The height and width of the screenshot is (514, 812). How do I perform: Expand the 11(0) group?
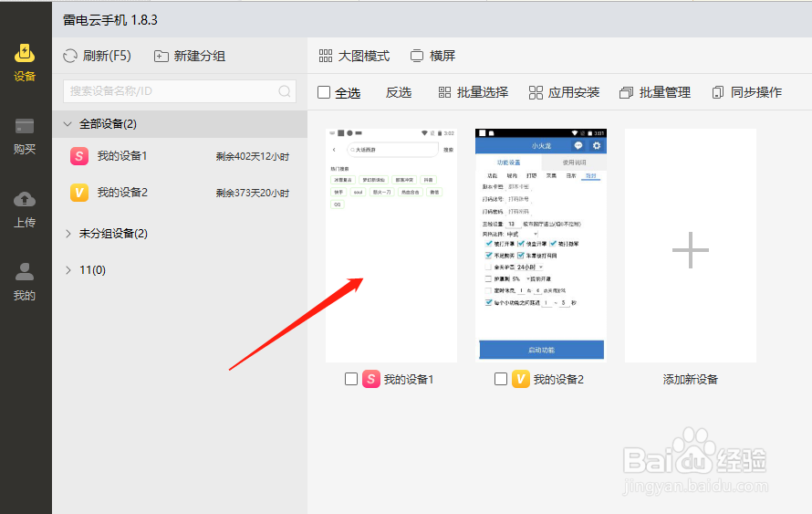point(68,270)
